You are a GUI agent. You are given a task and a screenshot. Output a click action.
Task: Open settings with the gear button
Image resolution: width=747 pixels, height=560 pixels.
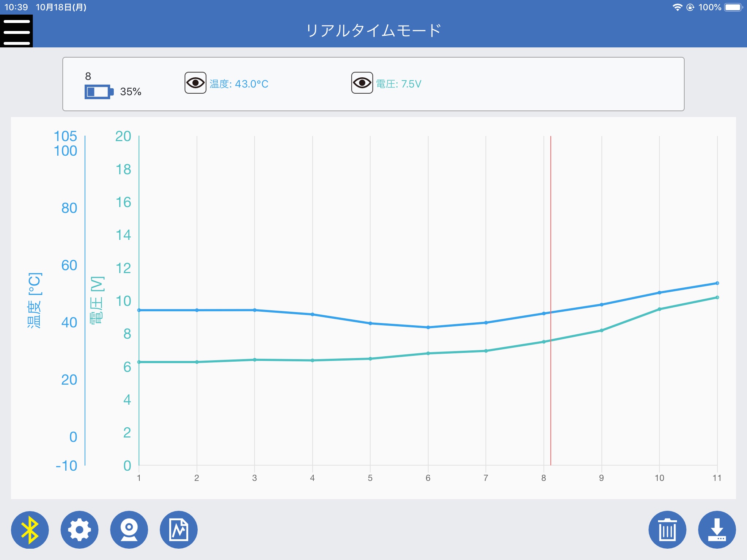[x=80, y=530]
